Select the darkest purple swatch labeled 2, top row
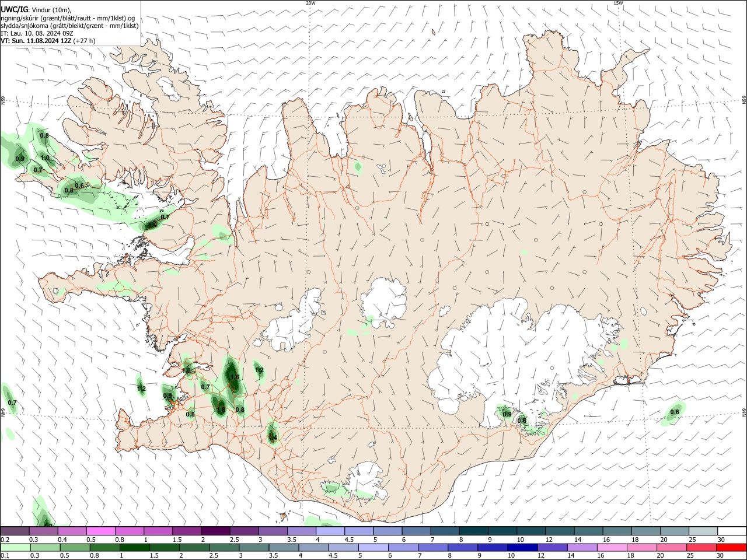The image size is (747, 560). tap(215, 531)
